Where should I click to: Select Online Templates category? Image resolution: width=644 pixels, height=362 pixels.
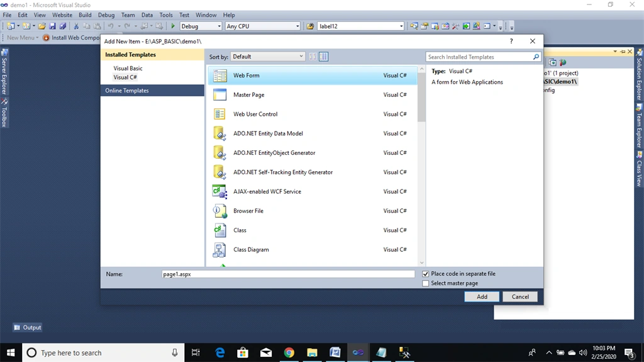point(152,91)
